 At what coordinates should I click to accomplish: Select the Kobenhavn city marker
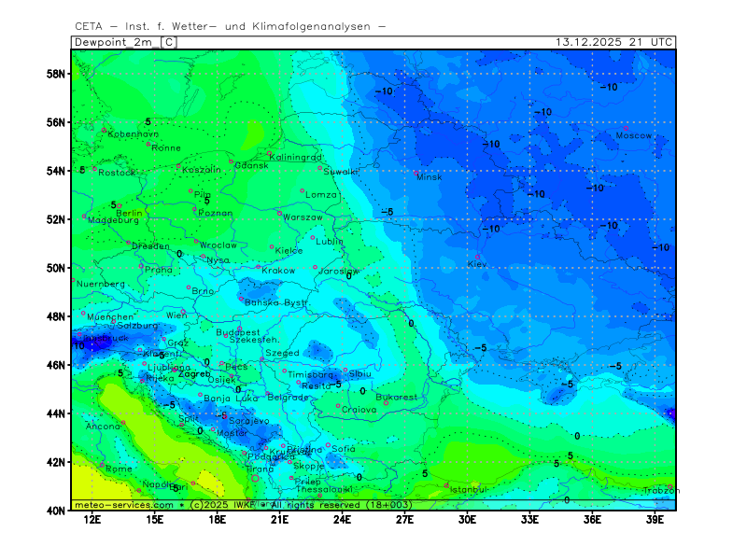point(104,131)
